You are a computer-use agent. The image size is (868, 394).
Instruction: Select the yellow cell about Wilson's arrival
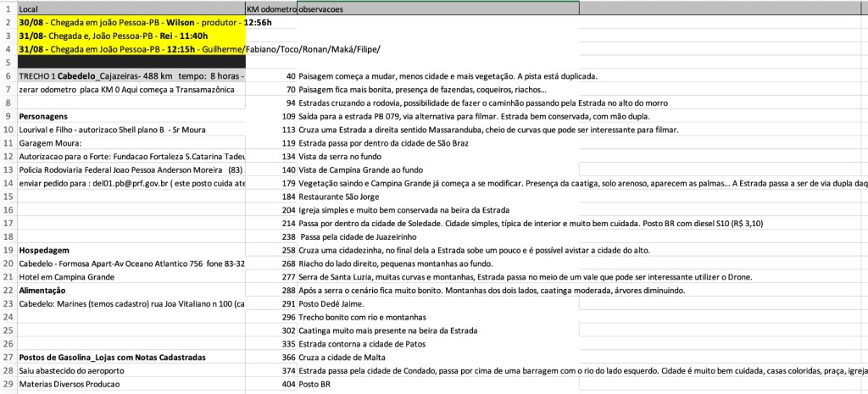(127, 22)
